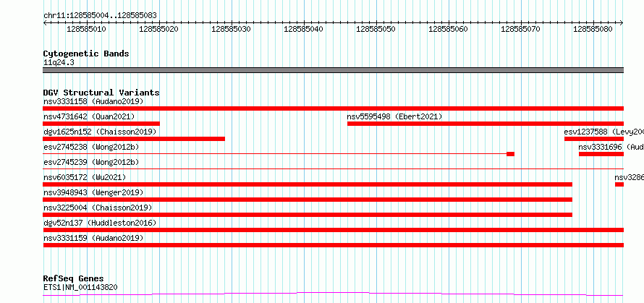This screenshot has width=644, height=303.
Task: Open variant dgv52n137 (Huddleston2016) label
Action: [100, 223]
